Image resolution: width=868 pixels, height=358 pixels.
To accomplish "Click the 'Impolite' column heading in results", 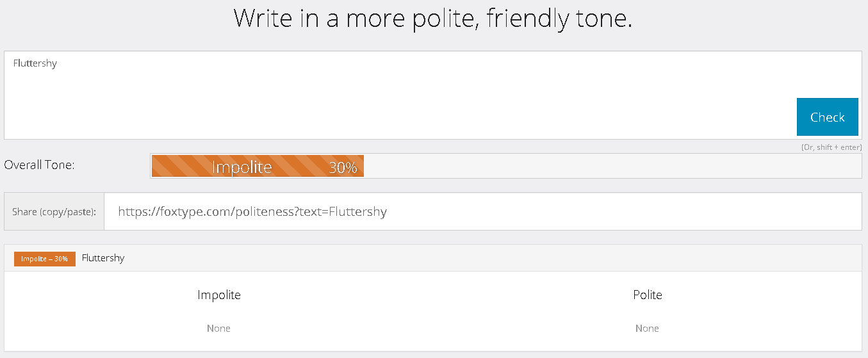I will point(219,295).
